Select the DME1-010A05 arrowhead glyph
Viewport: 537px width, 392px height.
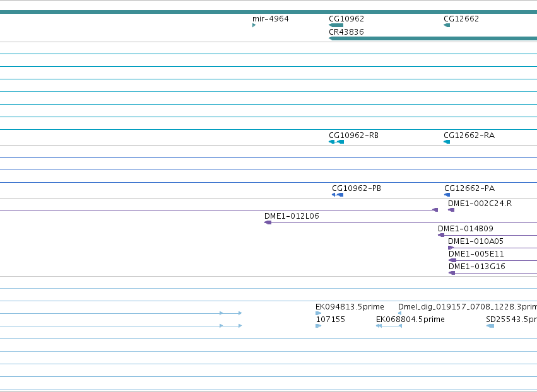click(x=451, y=248)
